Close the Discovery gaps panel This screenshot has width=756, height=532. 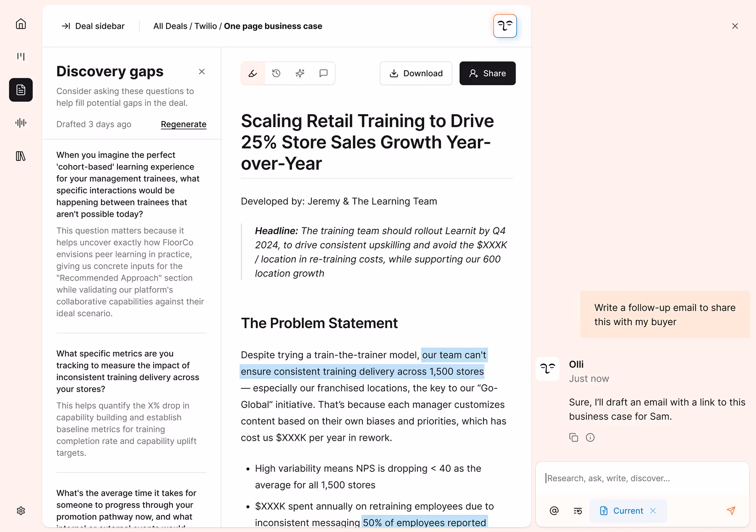(202, 72)
